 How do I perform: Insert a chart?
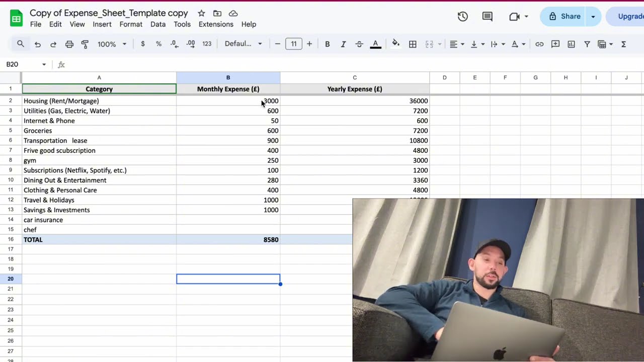tap(572, 44)
